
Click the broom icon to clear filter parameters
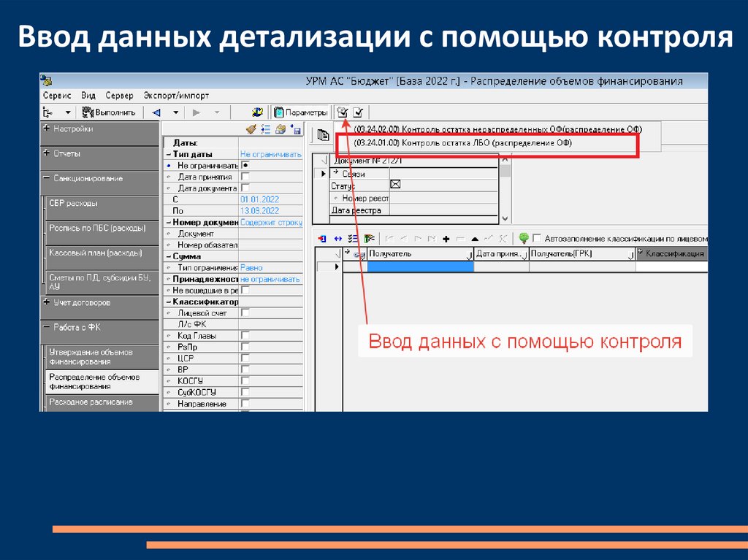(251, 129)
